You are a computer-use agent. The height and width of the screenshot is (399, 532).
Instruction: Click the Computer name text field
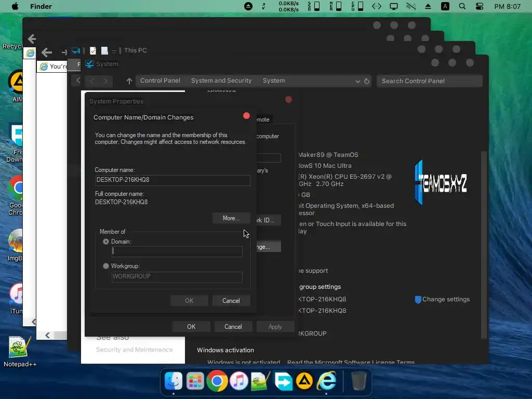[x=172, y=180]
